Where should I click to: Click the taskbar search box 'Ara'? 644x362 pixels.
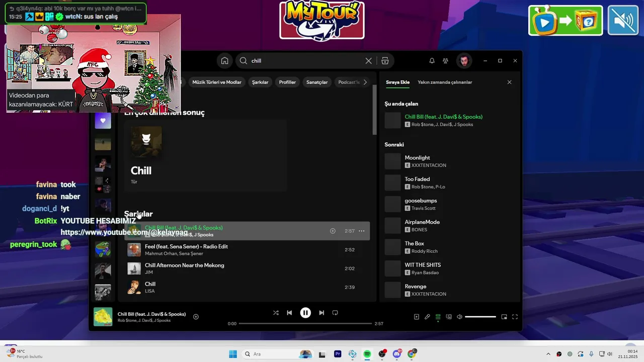coord(277,354)
